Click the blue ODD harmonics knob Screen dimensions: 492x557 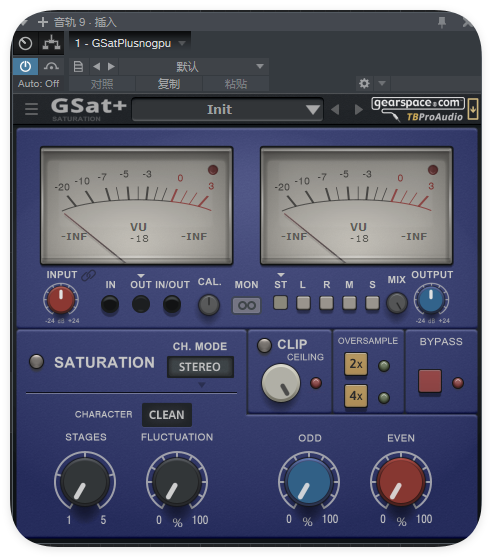[x=309, y=482]
